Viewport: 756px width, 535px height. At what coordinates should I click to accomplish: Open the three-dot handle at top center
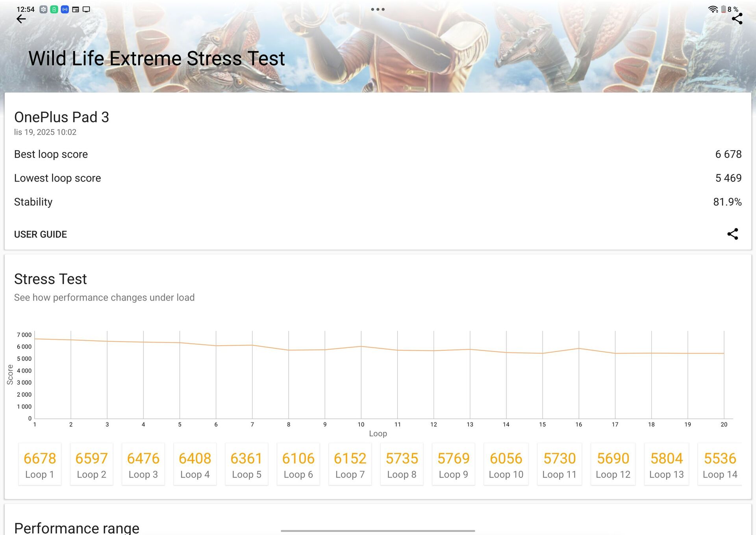[x=378, y=9]
